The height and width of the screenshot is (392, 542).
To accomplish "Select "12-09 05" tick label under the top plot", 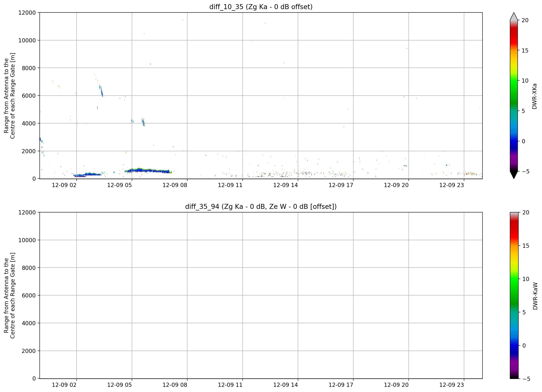I will click(x=119, y=185).
